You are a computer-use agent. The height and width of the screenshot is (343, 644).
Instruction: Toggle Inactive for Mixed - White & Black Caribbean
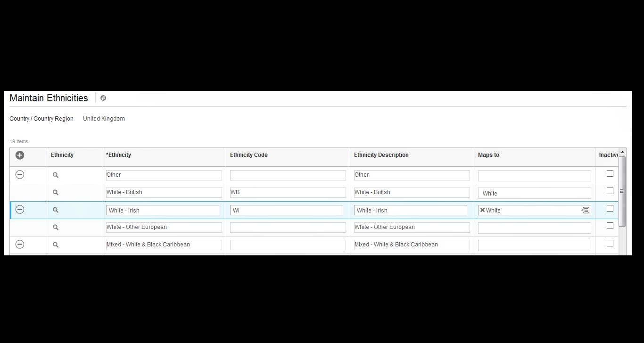coord(610,243)
